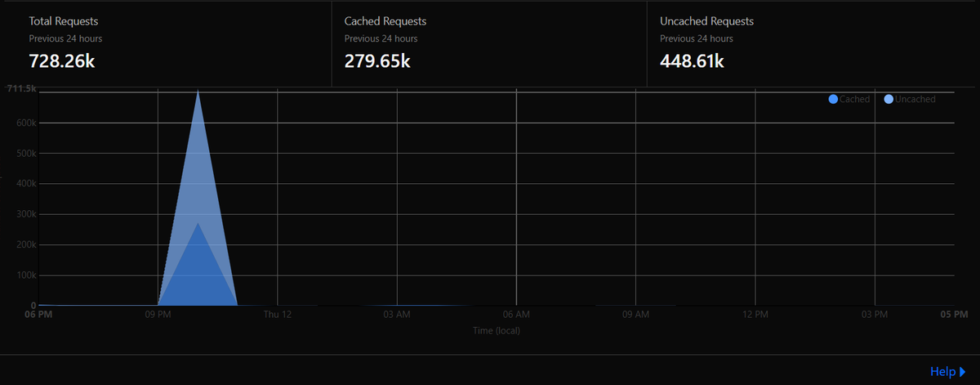Click the 03 AM axis label
This screenshot has width=980, height=385.
tap(397, 314)
